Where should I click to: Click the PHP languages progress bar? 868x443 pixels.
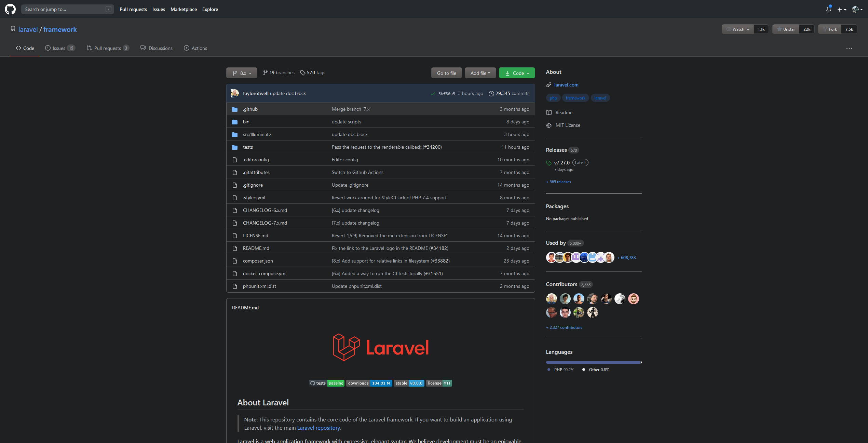click(593, 362)
